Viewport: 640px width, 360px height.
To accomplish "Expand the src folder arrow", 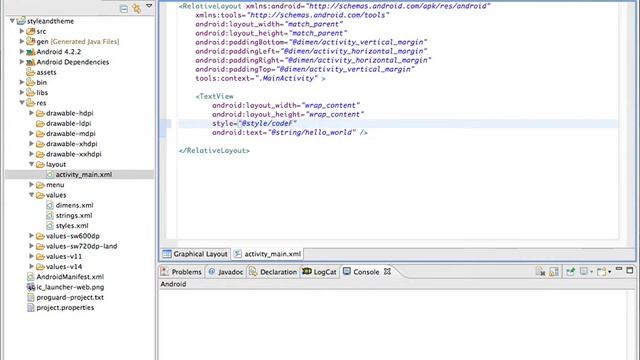I will tap(22, 31).
